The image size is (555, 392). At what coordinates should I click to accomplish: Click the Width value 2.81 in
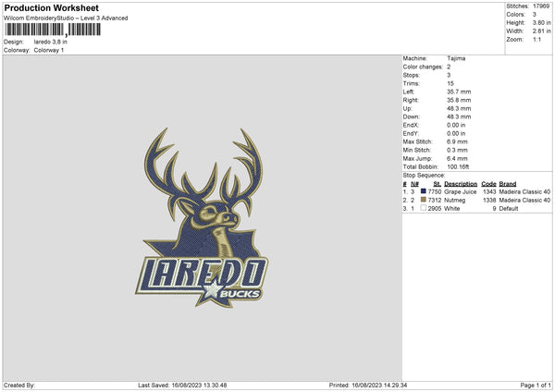tap(541, 31)
